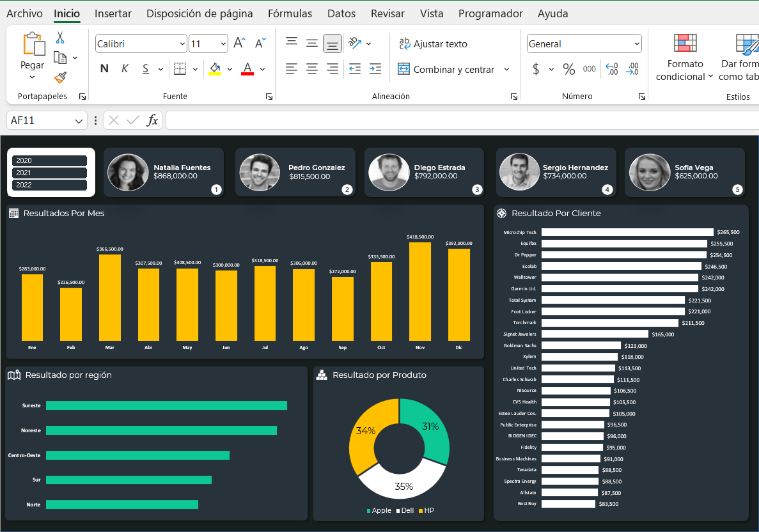Screen dimensions: 759x532
Task: Expand the General number format dropdown
Action: 636,44
